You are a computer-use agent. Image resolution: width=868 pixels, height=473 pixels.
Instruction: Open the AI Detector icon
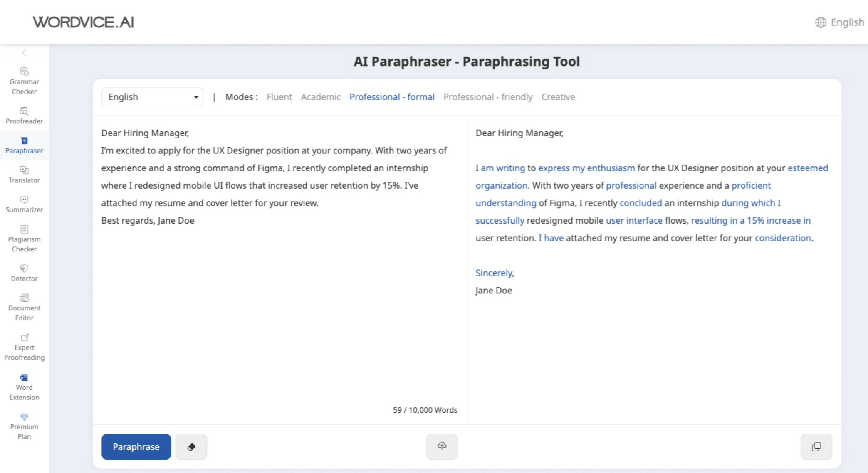tap(24, 269)
